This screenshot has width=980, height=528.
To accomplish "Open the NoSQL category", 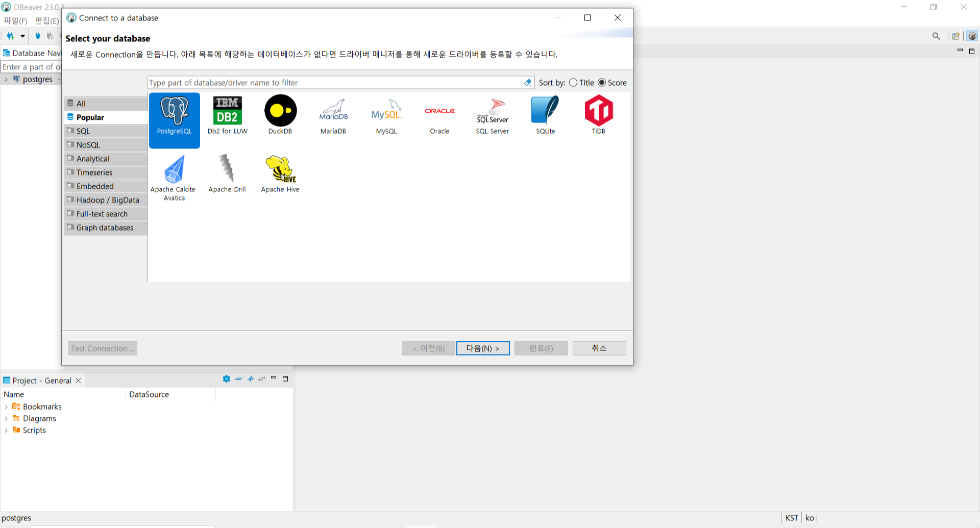I will tap(106, 145).
